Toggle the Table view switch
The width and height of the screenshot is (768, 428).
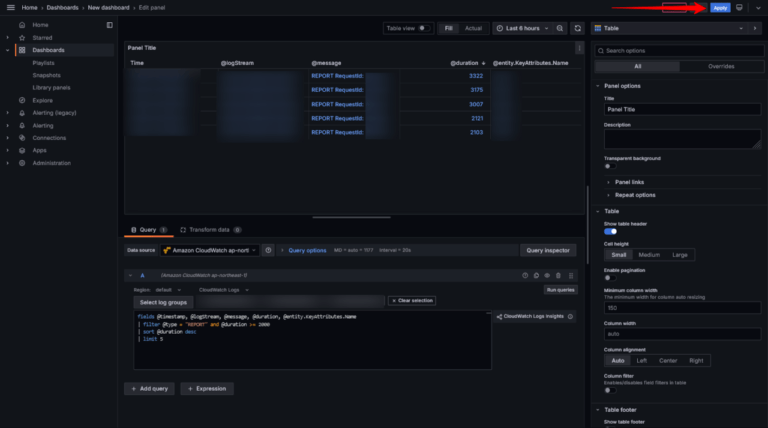[423, 28]
